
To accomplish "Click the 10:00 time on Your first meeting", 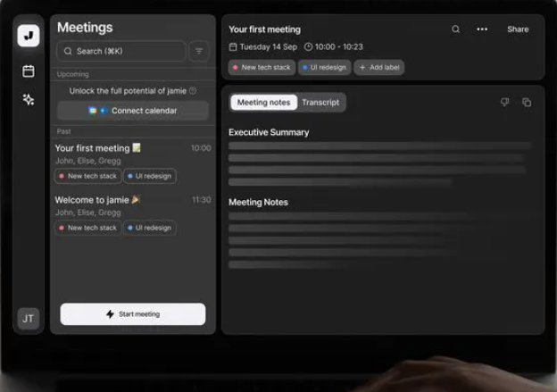I will pos(201,148).
